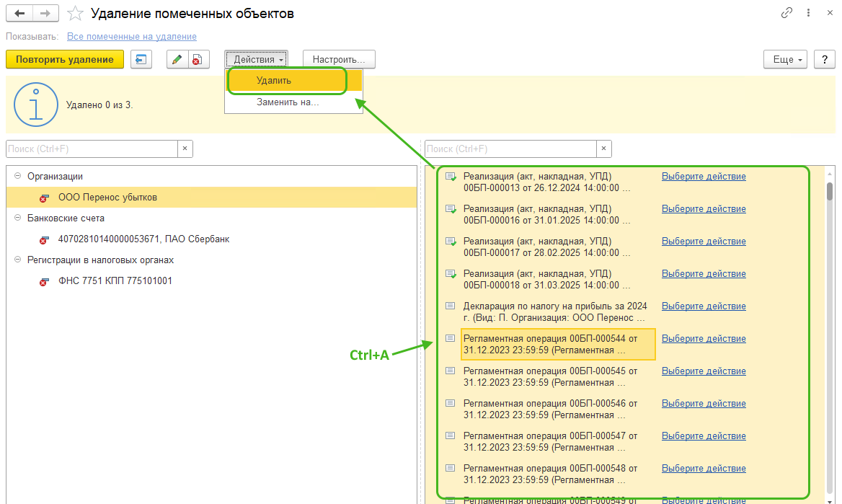842x504 pixels.
Task: Click the document with red cross icon
Action: coord(196,60)
